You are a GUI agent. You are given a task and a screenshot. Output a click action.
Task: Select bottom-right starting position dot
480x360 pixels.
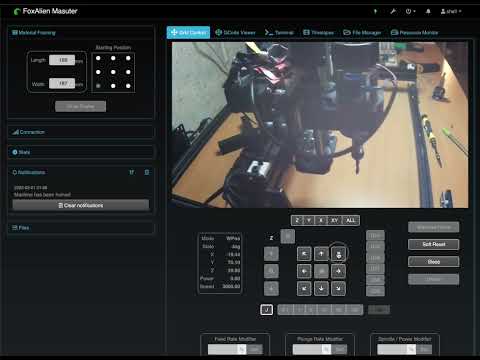pyautogui.click(x=128, y=86)
